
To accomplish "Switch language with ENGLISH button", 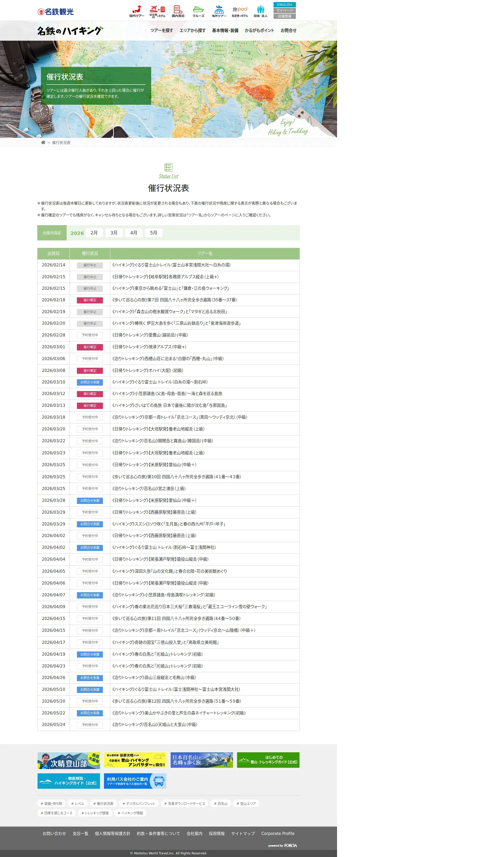I will [284, 5].
